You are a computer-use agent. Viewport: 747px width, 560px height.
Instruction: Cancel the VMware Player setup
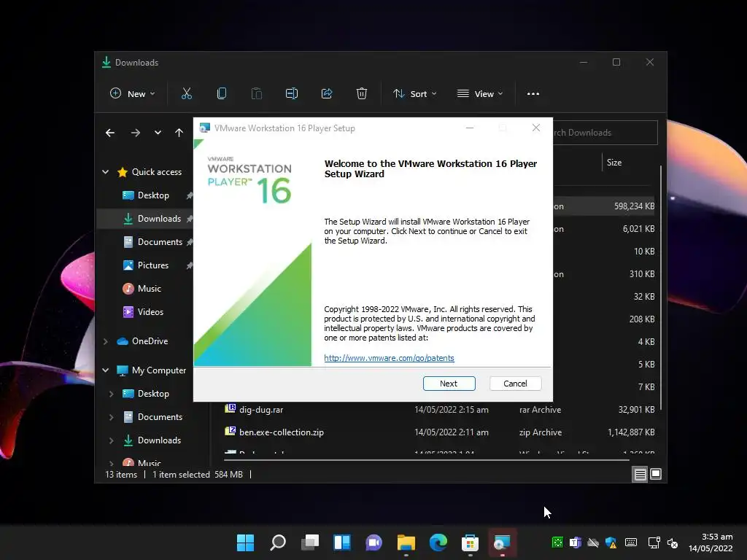click(515, 384)
